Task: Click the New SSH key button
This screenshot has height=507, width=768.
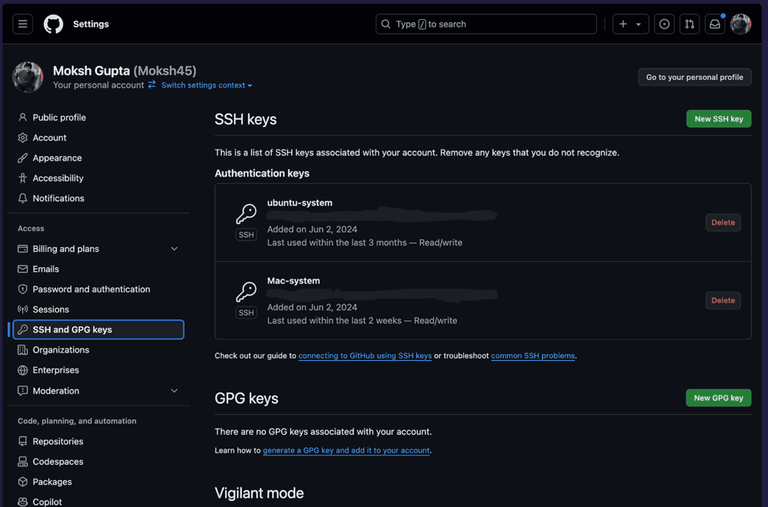Action: (x=718, y=119)
